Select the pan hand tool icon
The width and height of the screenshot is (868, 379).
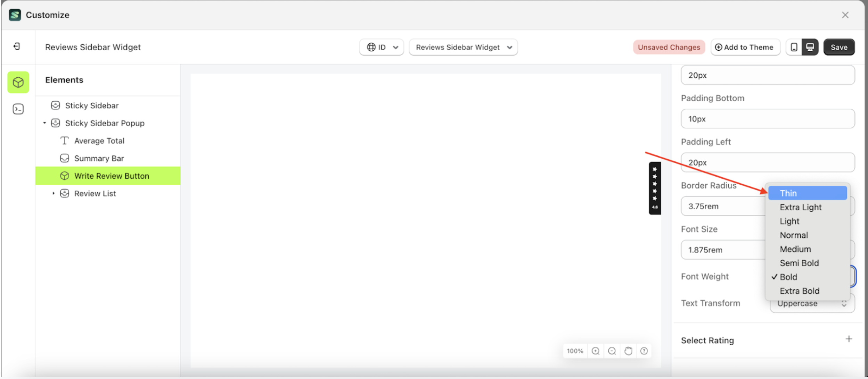628,351
